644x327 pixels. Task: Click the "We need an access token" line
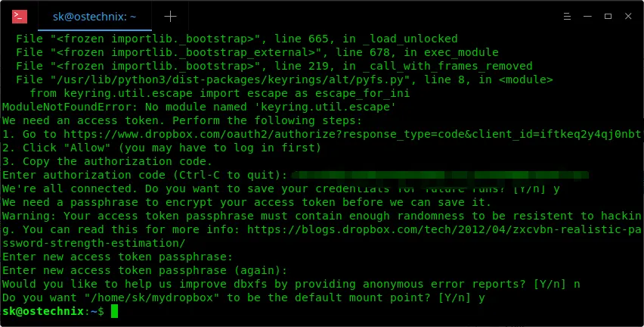181,120
